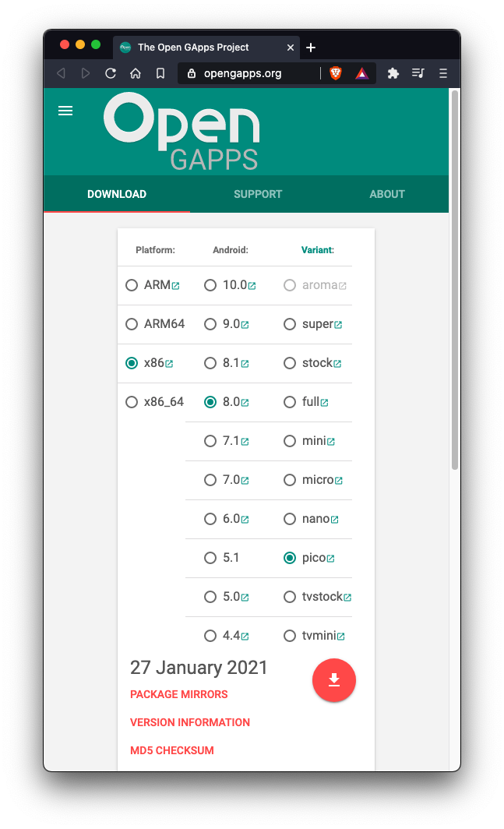
Task: Switch to the ABOUT tab
Action: [387, 194]
